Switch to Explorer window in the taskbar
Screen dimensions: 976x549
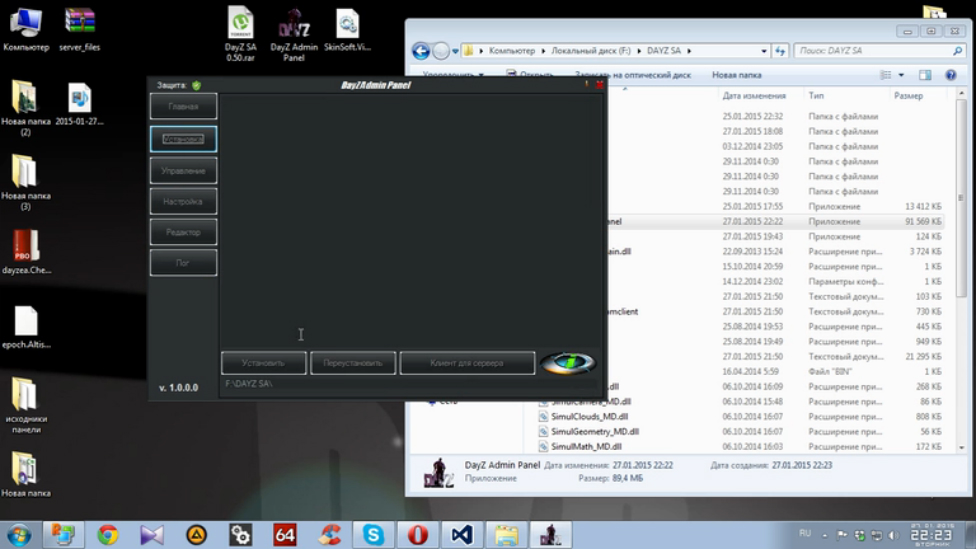point(506,535)
